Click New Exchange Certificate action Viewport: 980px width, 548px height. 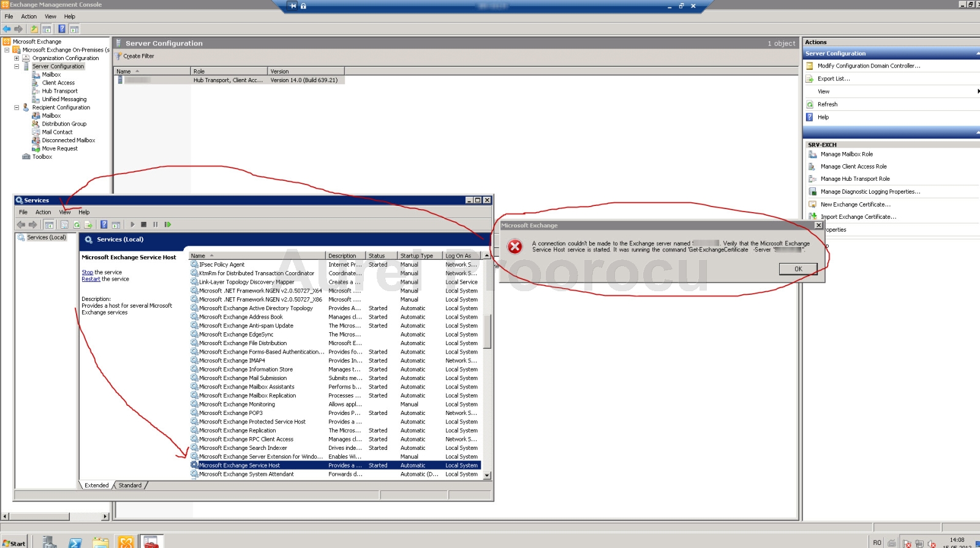pos(855,204)
